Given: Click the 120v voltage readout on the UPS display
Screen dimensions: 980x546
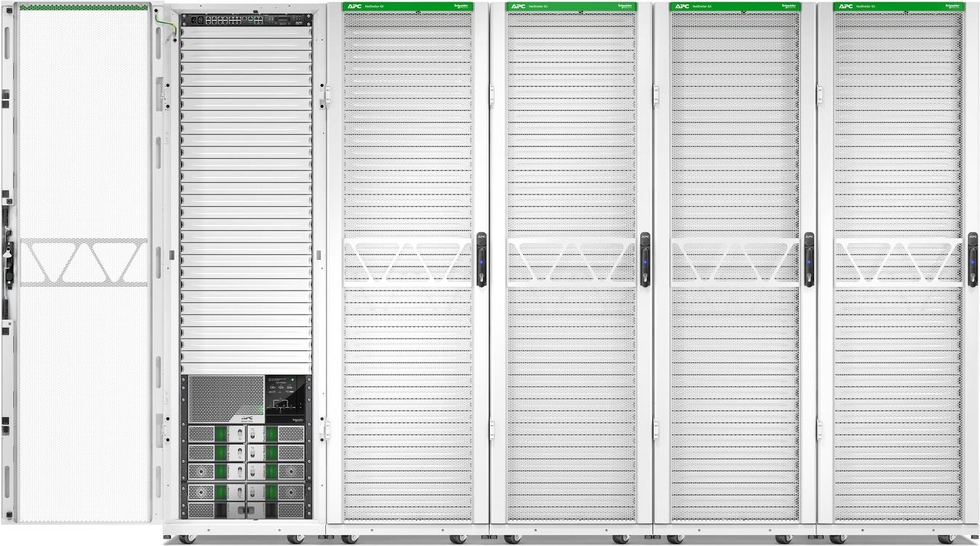Looking at the screenshot, I should [x=272, y=387].
